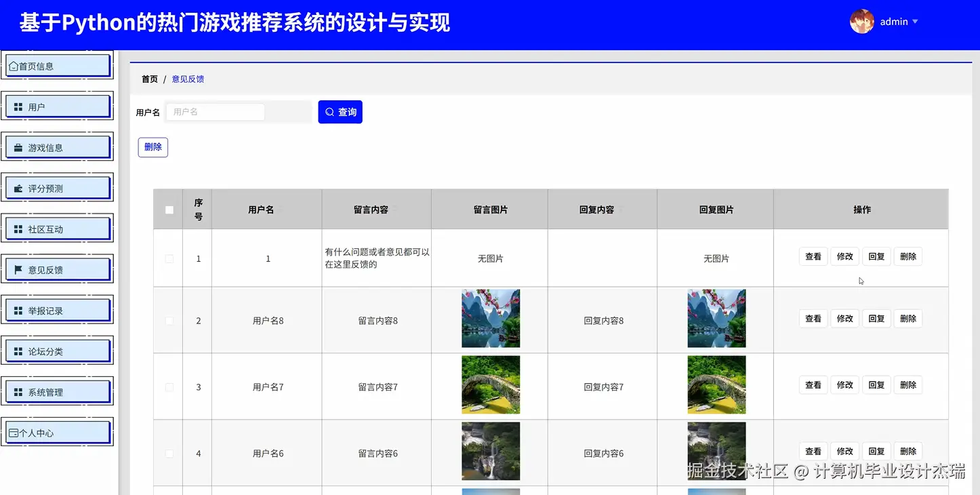
Task: Click 意见反馈 breadcrumb link
Action: click(188, 79)
